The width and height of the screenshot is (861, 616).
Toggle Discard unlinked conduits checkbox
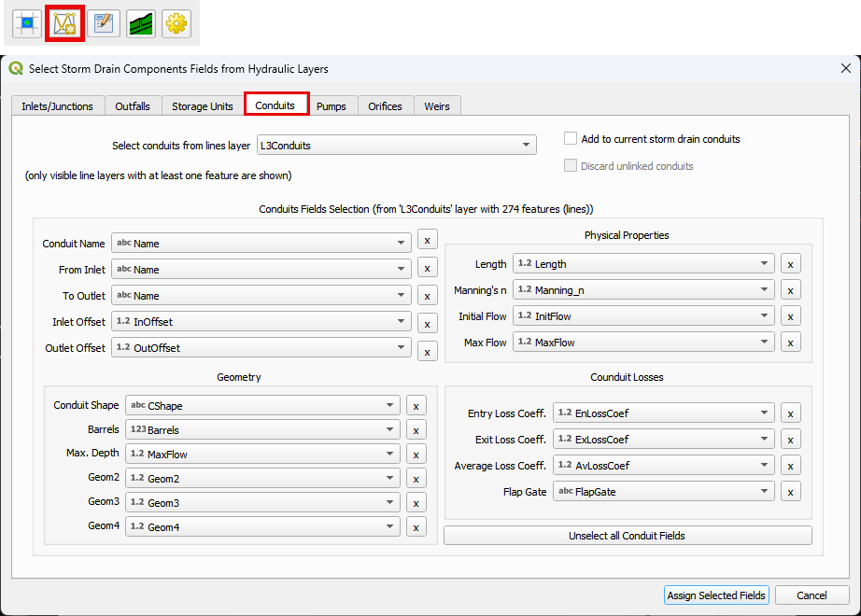pos(572,166)
